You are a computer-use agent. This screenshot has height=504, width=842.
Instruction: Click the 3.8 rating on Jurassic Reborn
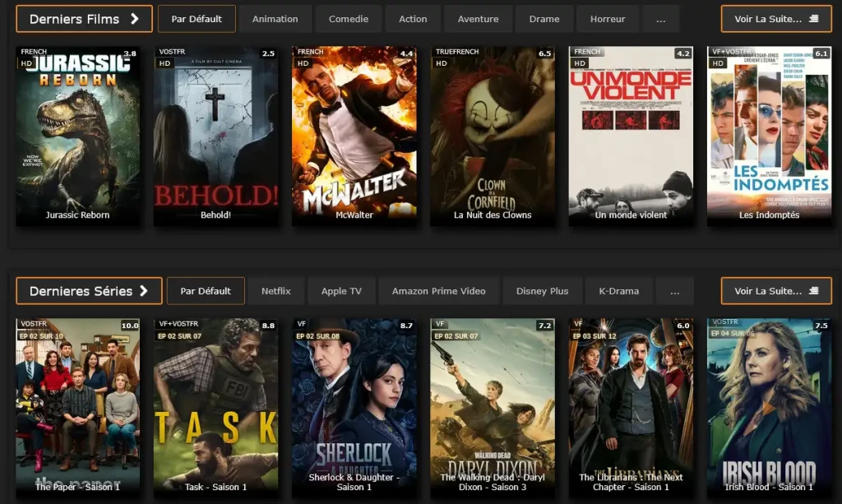130,53
